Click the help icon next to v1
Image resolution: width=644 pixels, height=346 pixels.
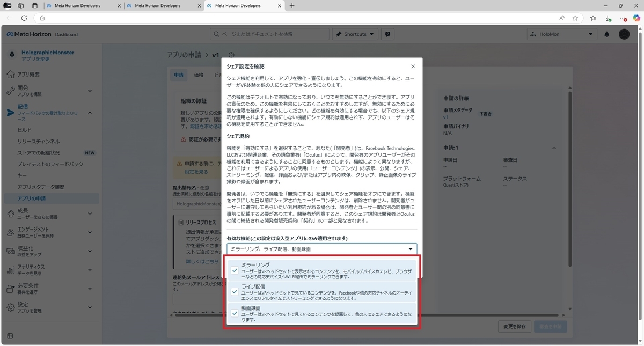[x=231, y=55]
